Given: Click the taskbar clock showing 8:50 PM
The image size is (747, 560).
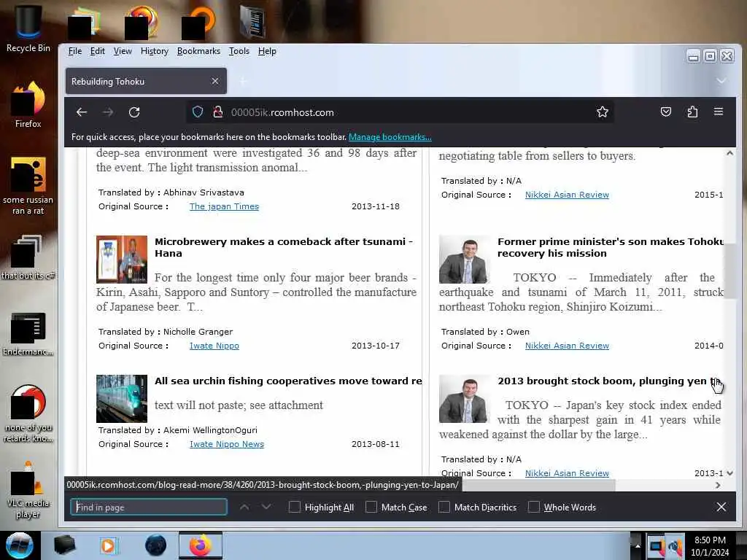Looking at the screenshot, I should (x=710, y=546).
